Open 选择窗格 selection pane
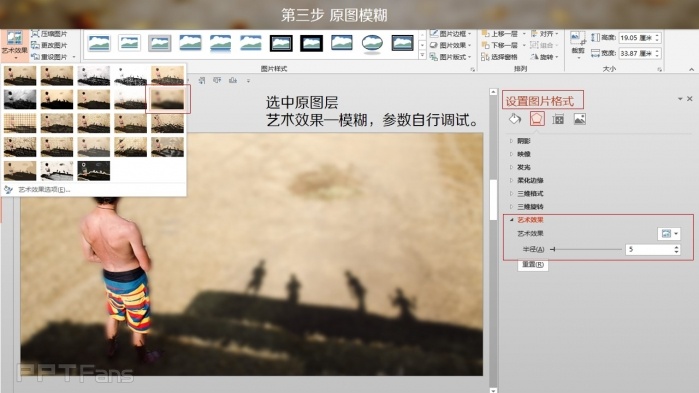 [x=500, y=57]
